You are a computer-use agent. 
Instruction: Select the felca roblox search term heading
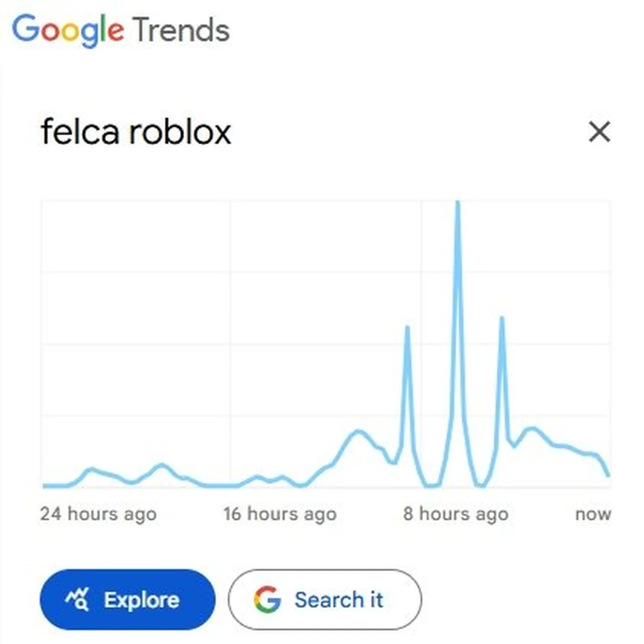[136, 132]
